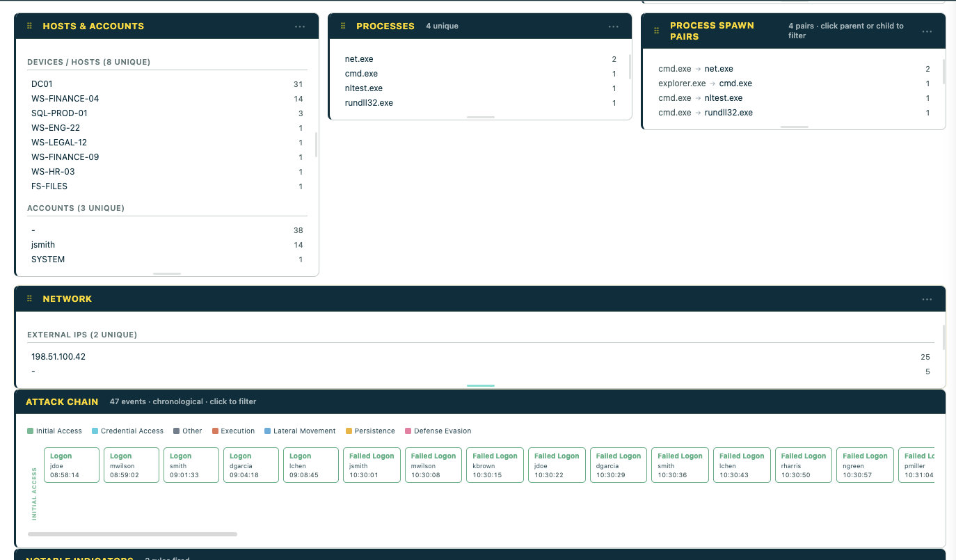Screen dimensions: 956x560
Task: Filter by the Other legend swatch
Action: (177, 431)
